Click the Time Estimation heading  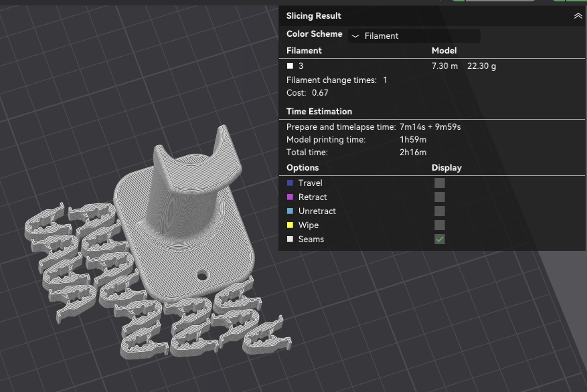point(319,112)
